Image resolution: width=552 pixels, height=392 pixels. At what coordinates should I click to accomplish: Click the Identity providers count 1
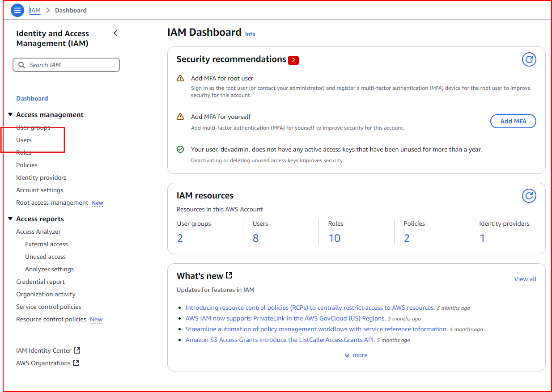(x=482, y=238)
